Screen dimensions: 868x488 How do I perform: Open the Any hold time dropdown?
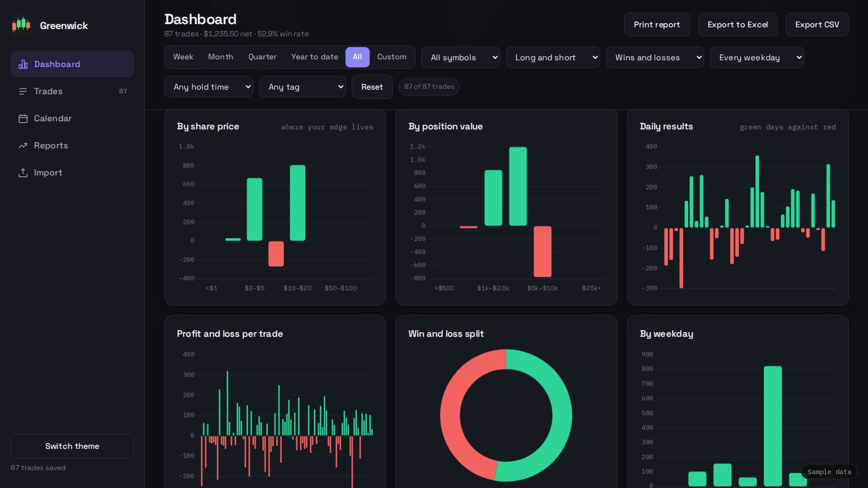209,87
